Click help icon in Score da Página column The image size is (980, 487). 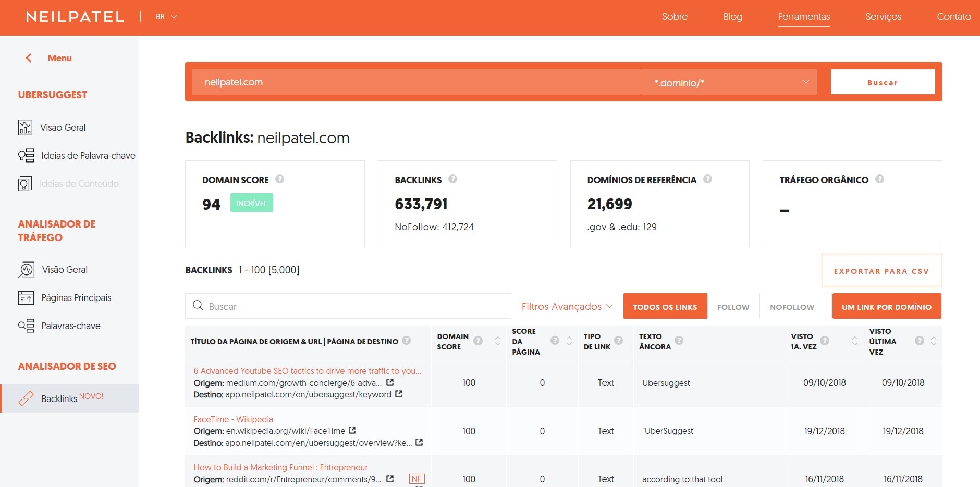click(x=555, y=341)
